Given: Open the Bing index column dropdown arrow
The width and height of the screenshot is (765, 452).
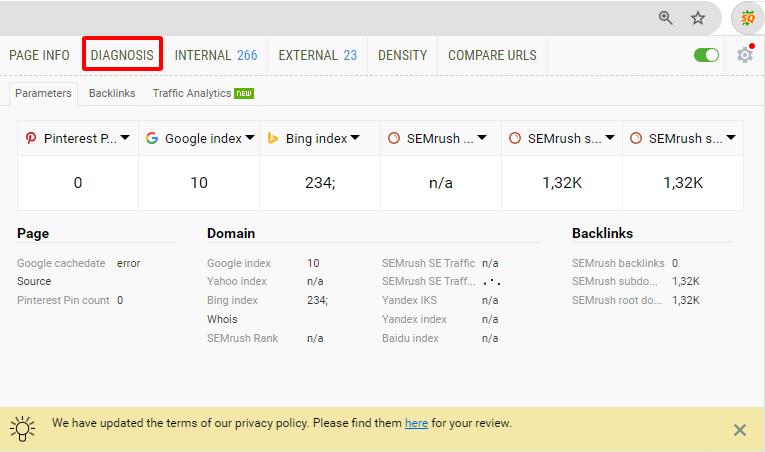Looking at the screenshot, I should (355, 138).
